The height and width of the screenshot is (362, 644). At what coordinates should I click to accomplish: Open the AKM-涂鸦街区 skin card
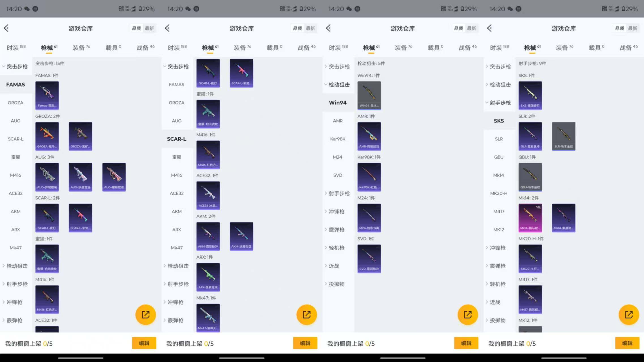coord(241,236)
